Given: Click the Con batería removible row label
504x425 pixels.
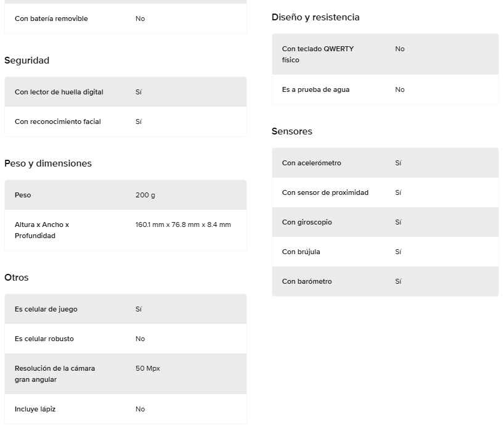Looking at the screenshot, I should click(51, 19).
